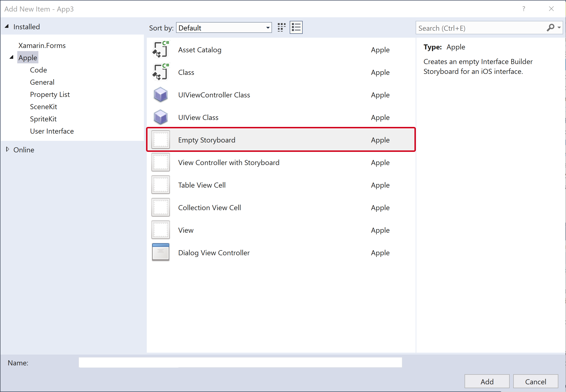Viewport: 566px width, 392px height.
Task: Click the View Controller with Storyboard icon
Action: 161,162
